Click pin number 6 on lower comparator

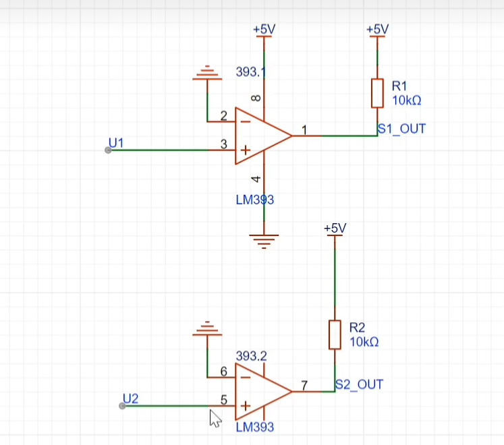pyautogui.click(x=224, y=372)
